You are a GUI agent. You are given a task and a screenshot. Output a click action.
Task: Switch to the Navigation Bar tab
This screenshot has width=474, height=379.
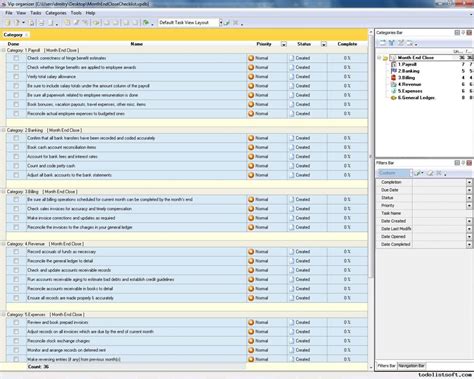pyautogui.click(x=412, y=366)
